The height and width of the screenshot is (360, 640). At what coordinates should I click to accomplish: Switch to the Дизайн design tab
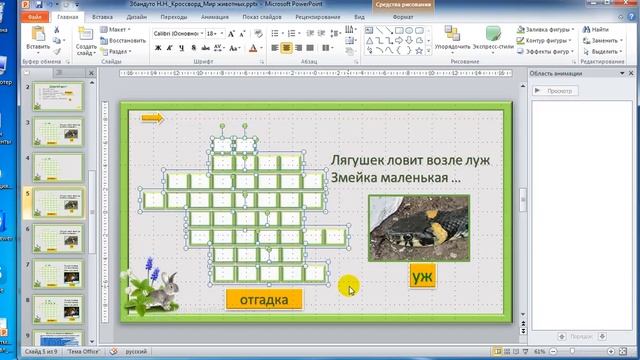click(136, 17)
